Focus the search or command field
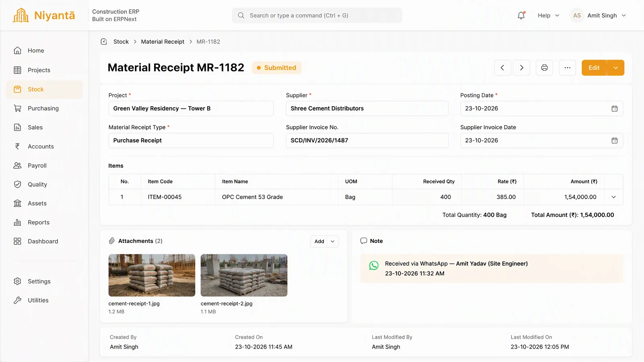 (317, 15)
